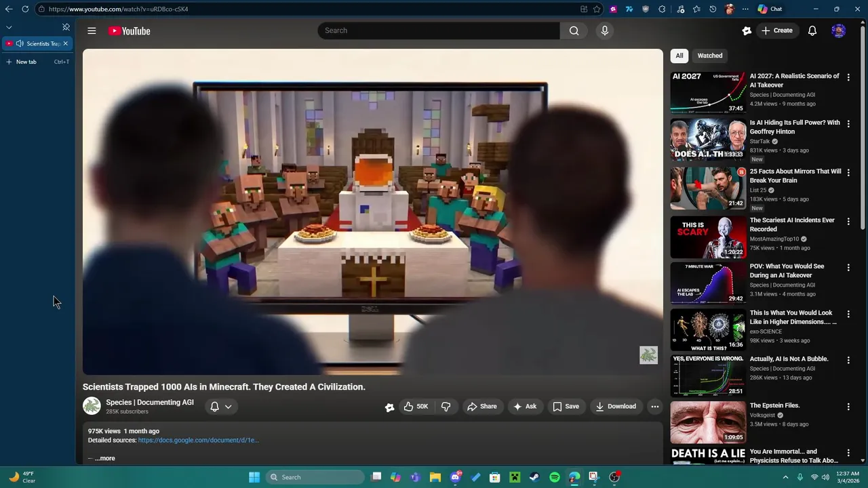The image size is (868, 488).
Task: Click the search magnifier button
Action: point(574,30)
